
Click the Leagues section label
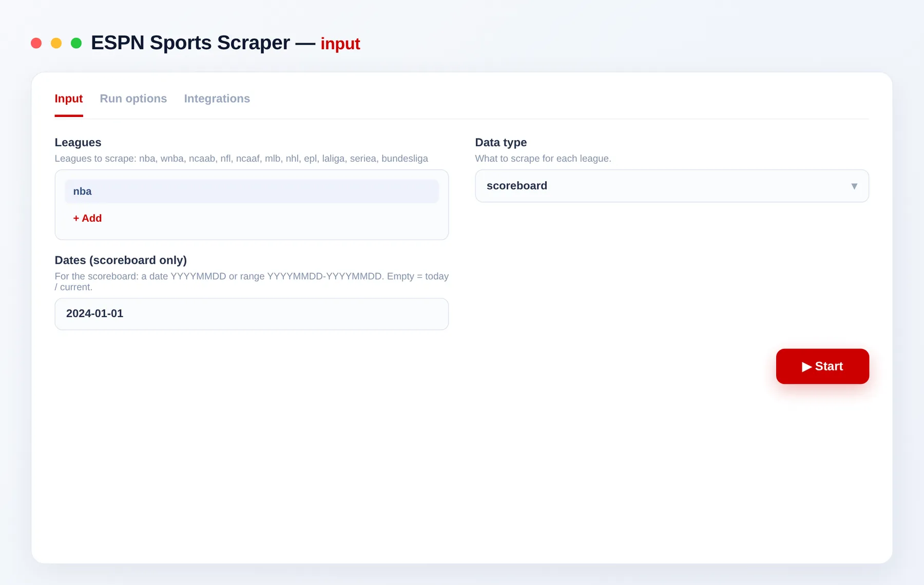pos(78,143)
